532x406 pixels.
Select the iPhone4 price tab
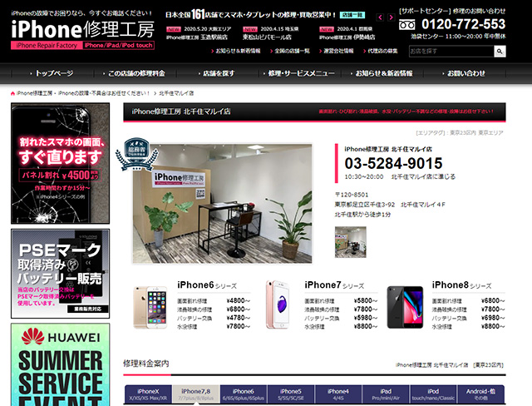[338, 394]
